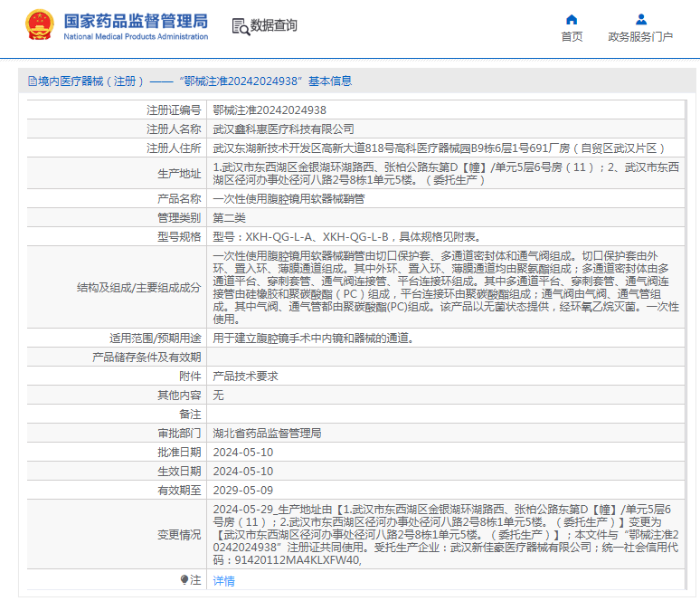Viewport: 700px width, 601px height.
Task: Click 生效日期 value 2024-05-10
Action: pos(243,471)
